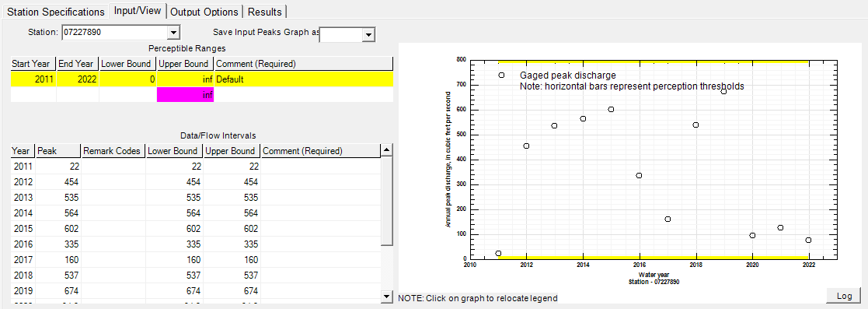Image resolution: width=868 pixels, height=309 pixels.
Task: Click the Log scale button
Action: point(844,297)
